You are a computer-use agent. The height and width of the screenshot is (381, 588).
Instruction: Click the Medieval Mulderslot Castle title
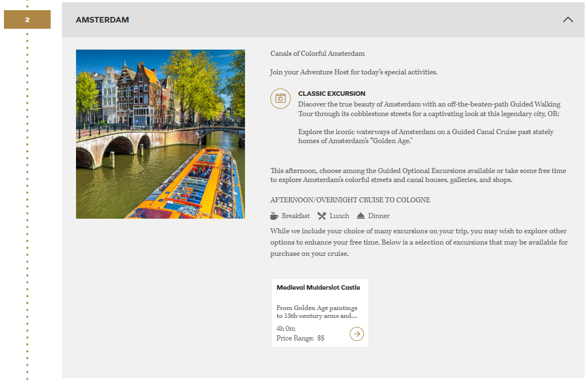point(318,287)
